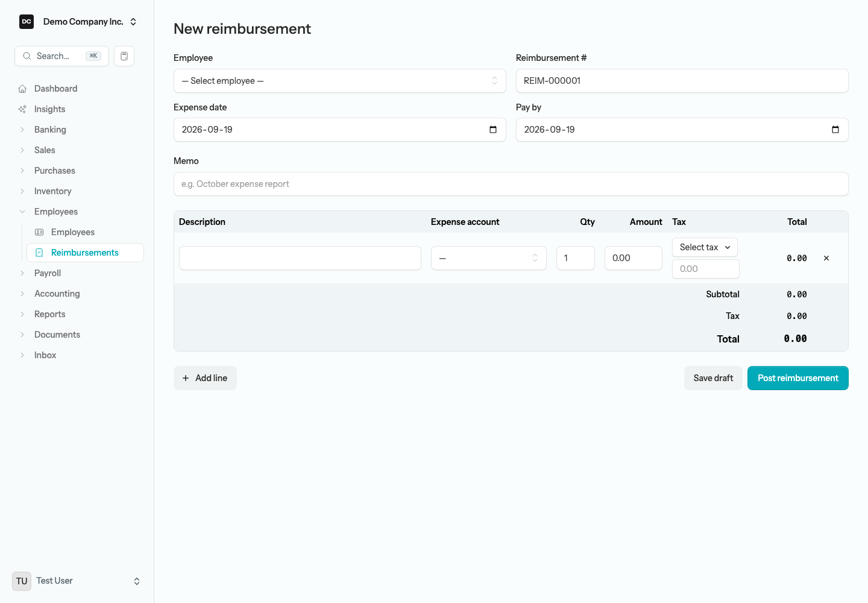Expand the Banking section chevron
Viewport: 868px width, 603px height.
(22, 130)
